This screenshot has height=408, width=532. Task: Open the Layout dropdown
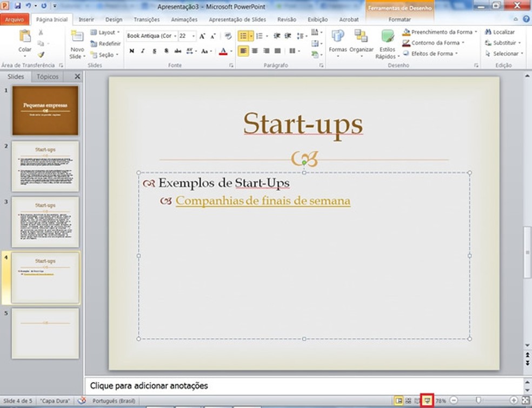tap(105, 32)
